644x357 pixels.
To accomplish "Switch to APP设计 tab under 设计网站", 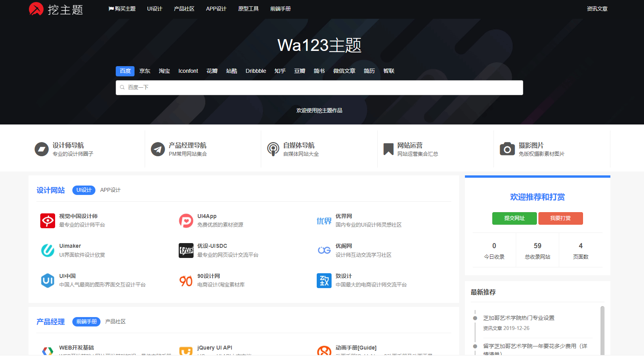I will tap(110, 190).
